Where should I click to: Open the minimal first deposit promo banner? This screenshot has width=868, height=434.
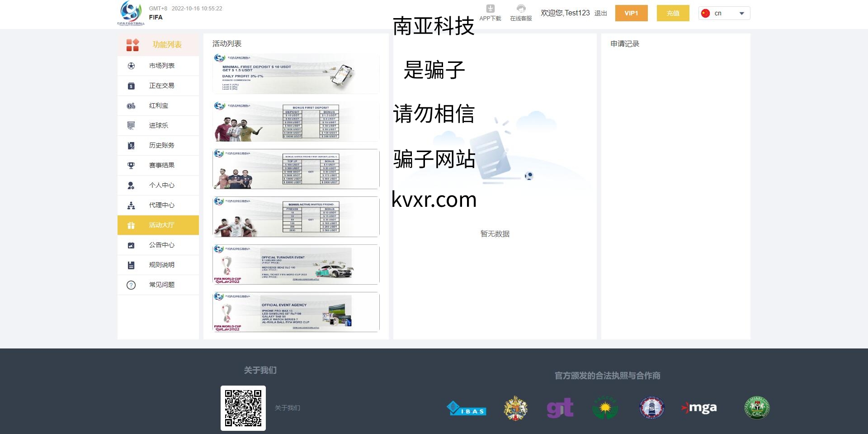point(296,74)
